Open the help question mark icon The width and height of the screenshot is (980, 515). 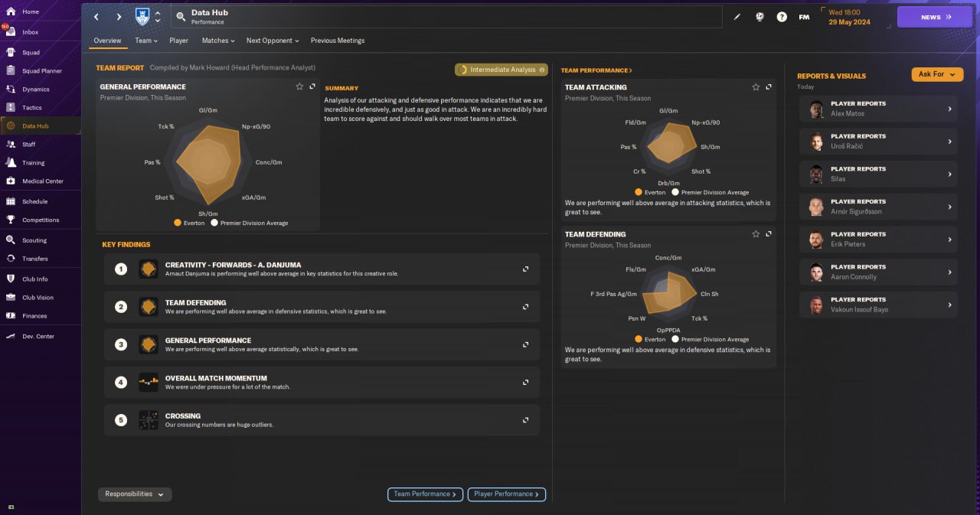click(782, 17)
